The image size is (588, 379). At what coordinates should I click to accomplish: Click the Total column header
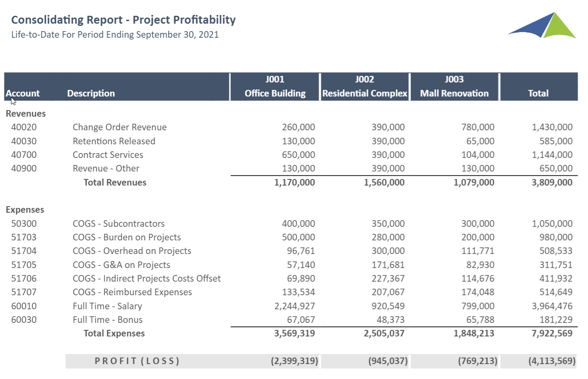click(538, 93)
